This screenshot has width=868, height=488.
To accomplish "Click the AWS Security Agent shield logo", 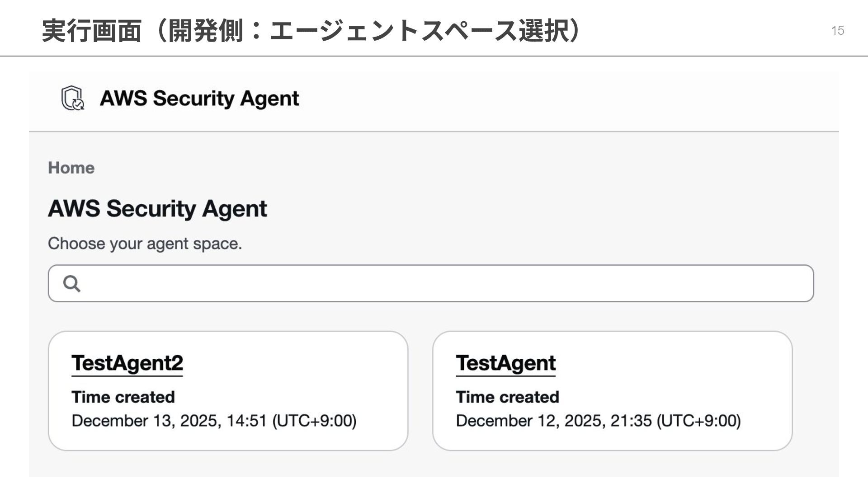I will pos(72,98).
